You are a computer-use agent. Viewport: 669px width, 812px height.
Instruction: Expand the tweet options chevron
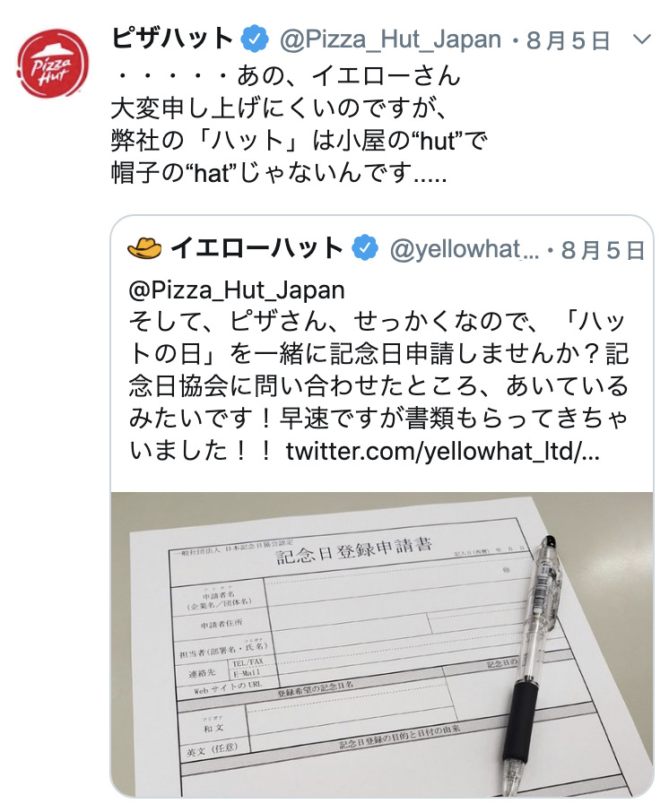[x=641, y=39]
